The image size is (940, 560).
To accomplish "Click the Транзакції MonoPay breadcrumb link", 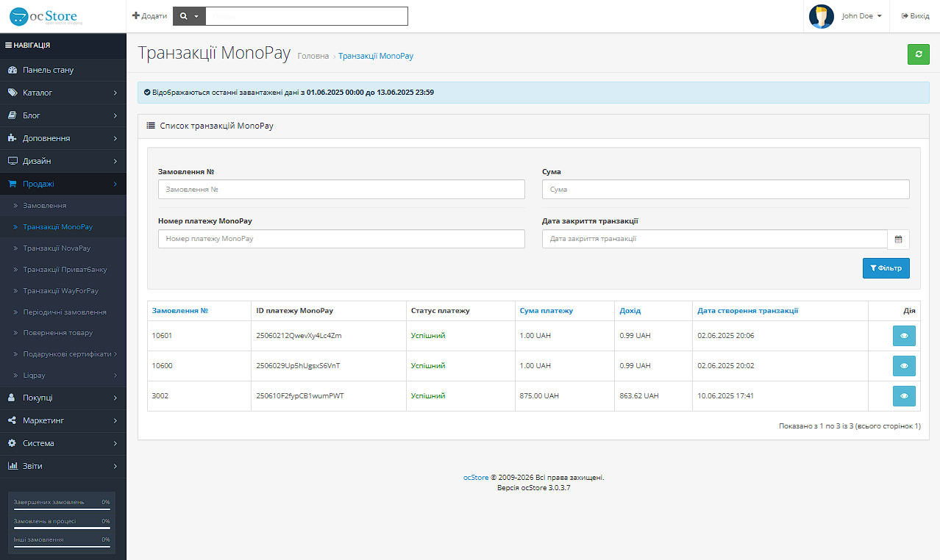I will coord(376,56).
